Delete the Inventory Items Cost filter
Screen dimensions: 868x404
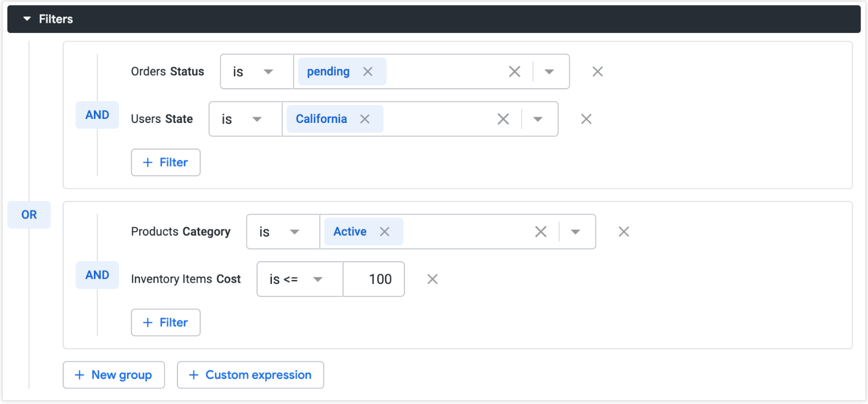(x=432, y=279)
